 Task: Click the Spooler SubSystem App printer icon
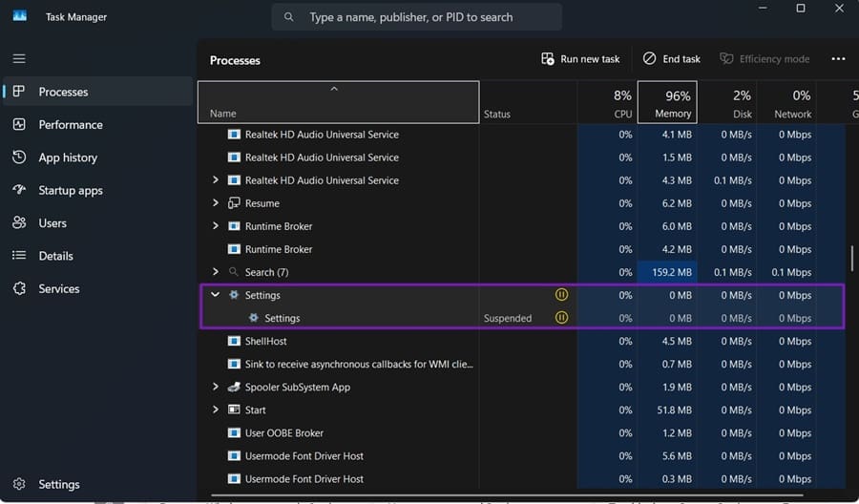point(234,387)
